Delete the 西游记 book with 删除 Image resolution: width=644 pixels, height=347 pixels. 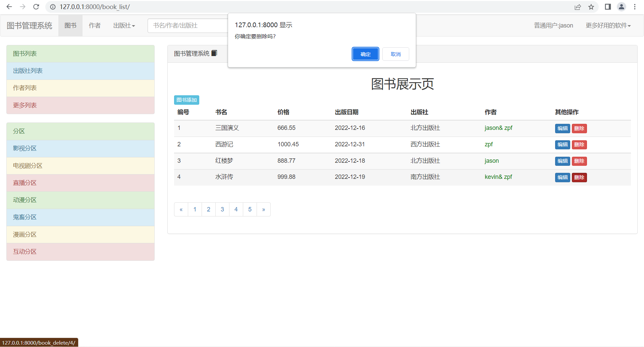pos(579,145)
